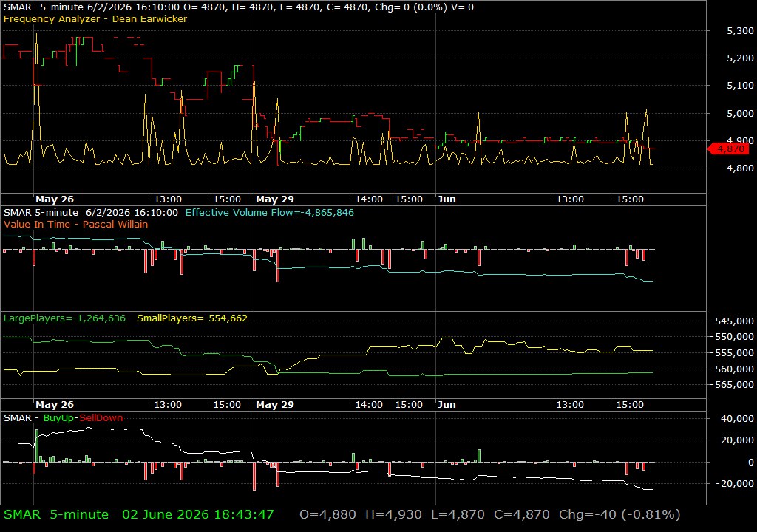The height and width of the screenshot is (532, 757).
Task: Click status bar date 02 June 2026 18:43:47
Action: [x=198, y=514]
